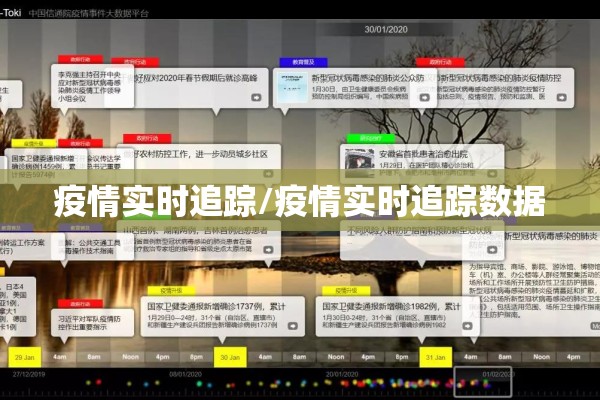Open arrow on 山西首例、湖南两例 card
Screen dimensions: 600x400
pyautogui.click(x=268, y=250)
